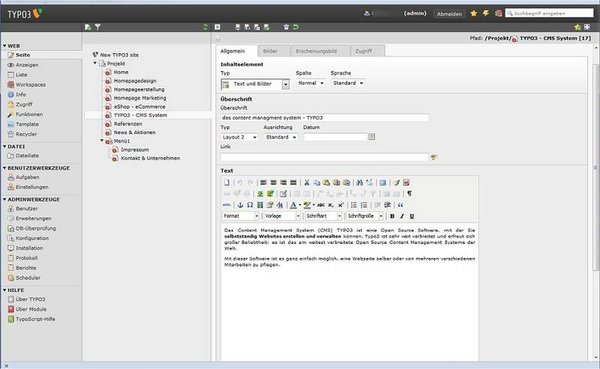Open the Workspaces module
Viewport: 600px width, 369px height.
31,85
